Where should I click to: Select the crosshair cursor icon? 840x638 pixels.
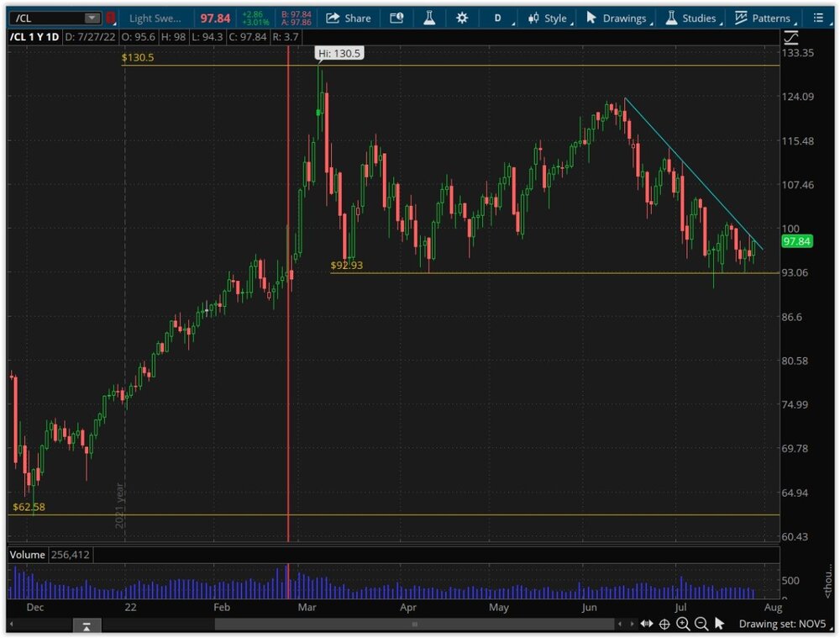[x=664, y=624]
